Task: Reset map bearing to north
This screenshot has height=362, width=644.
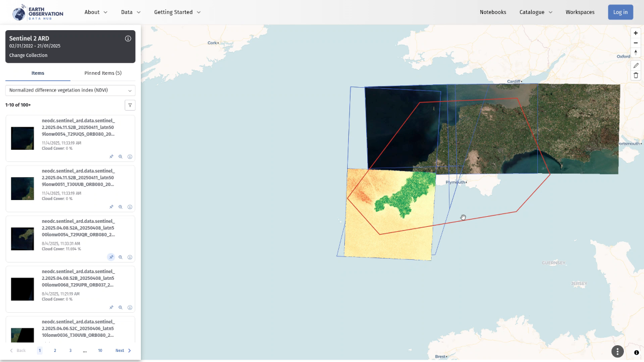Action: 636,53
